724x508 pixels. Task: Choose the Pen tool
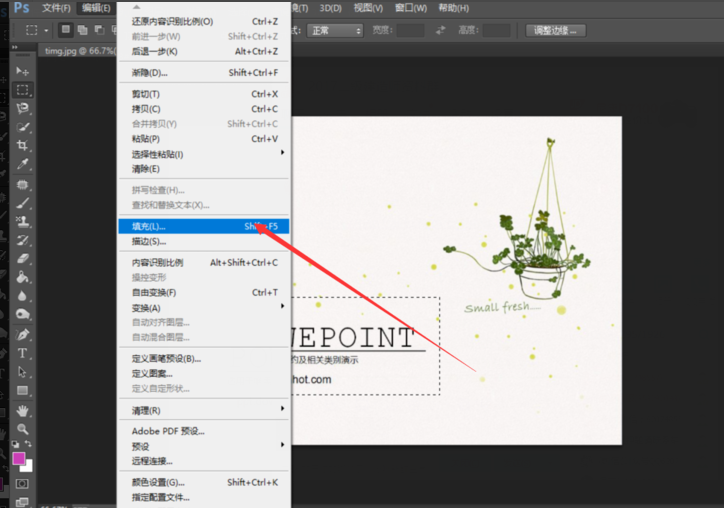click(22, 334)
